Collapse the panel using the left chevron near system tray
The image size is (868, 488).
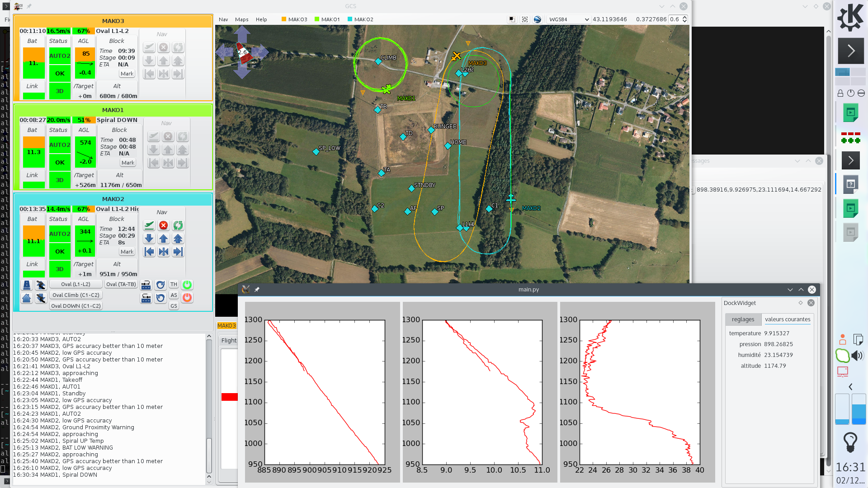pos(850,386)
